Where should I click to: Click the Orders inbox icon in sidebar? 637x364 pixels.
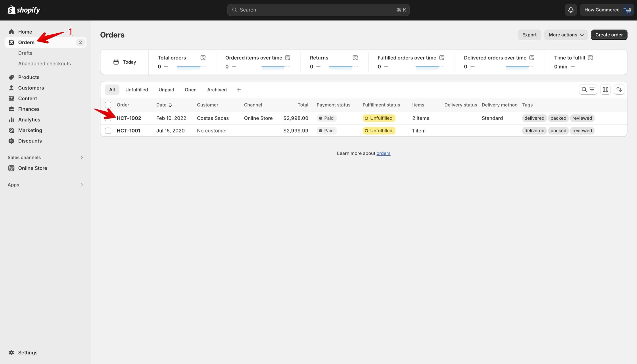[x=11, y=42]
